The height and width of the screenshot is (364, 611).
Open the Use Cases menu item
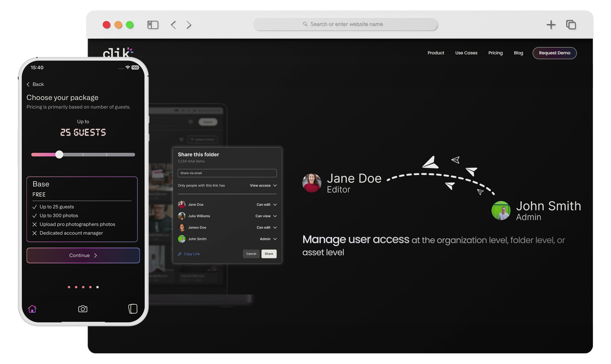point(466,53)
